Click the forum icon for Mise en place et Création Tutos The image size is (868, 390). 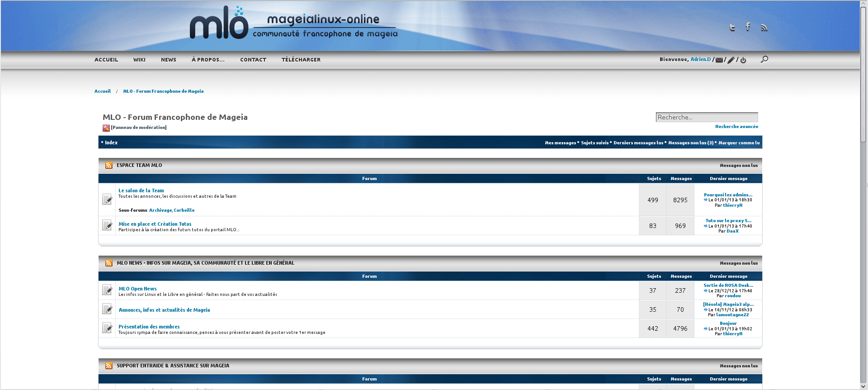coord(107,225)
